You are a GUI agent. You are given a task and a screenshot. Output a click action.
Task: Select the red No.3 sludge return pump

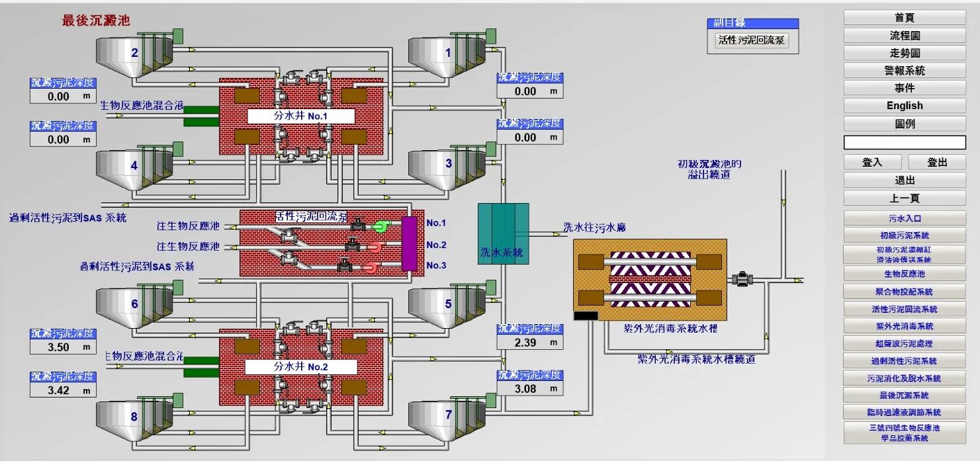coord(371,267)
